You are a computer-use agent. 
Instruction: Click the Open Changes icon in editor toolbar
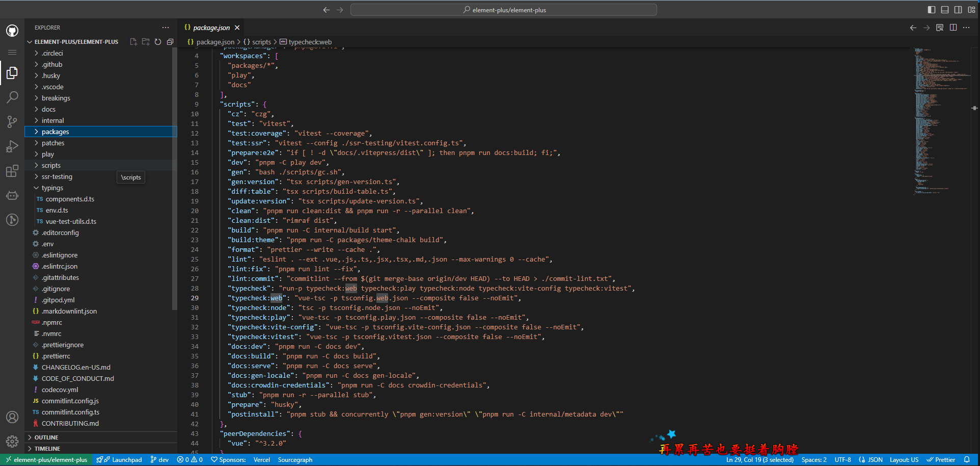[x=940, y=28]
